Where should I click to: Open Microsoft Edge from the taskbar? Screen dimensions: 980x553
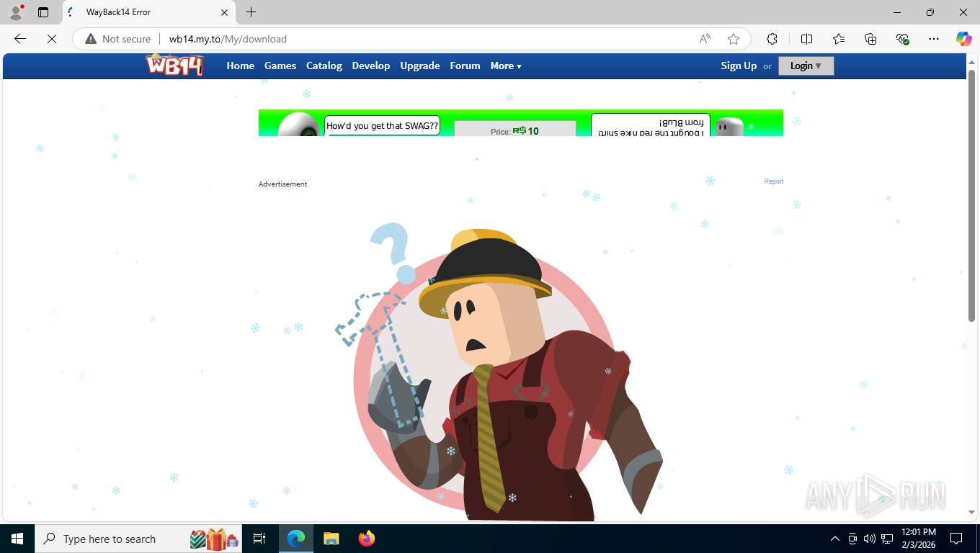click(x=296, y=539)
